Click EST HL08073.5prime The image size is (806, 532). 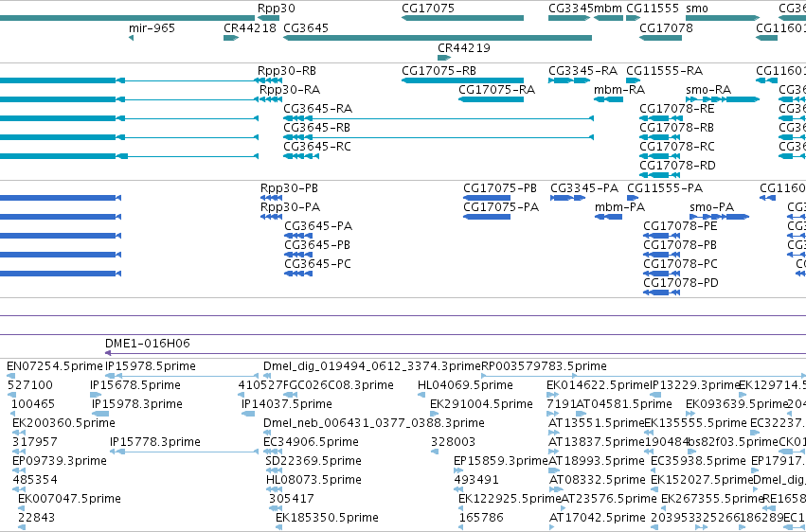(313, 481)
